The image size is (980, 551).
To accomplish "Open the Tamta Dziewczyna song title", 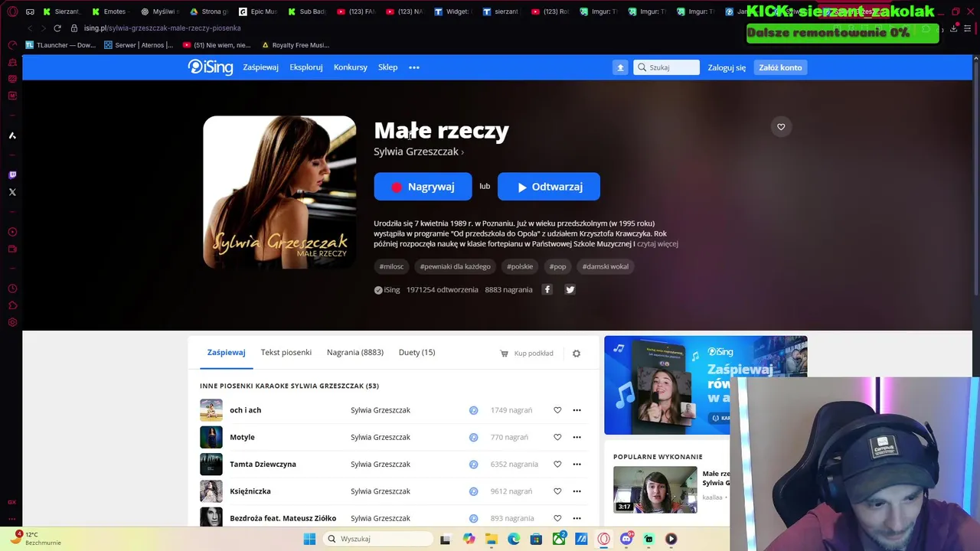I will click(263, 465).
